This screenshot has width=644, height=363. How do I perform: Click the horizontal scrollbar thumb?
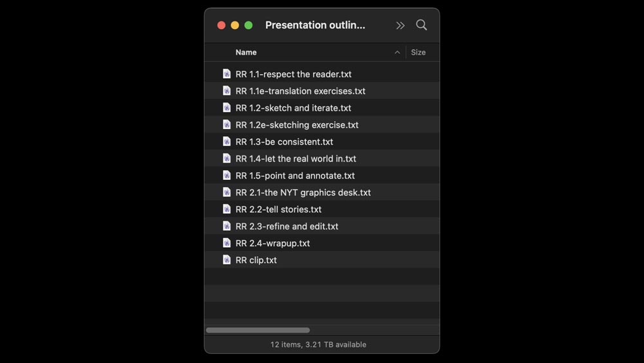click(x=258, y=330)
